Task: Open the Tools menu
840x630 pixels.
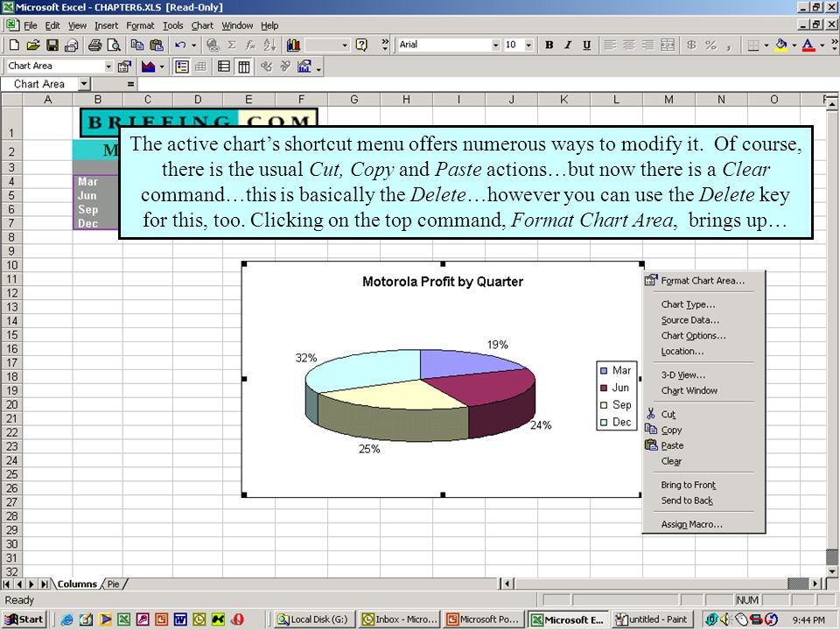Action: point(172,25)
